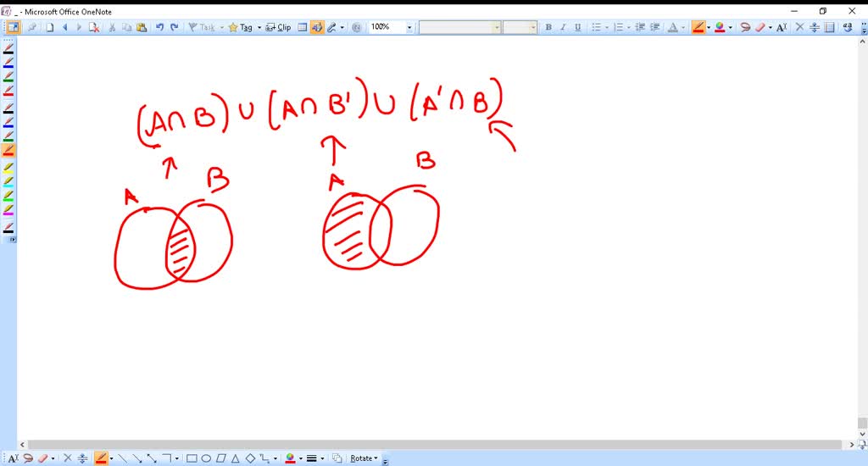Screen dimensions: 868x466
Task: Select Lasso tool in bottom drawing toolbar
Action: coord(28,458)
